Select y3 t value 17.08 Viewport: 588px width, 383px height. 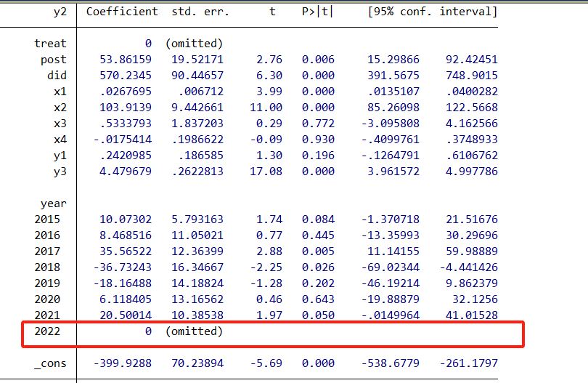pos(266,172)
